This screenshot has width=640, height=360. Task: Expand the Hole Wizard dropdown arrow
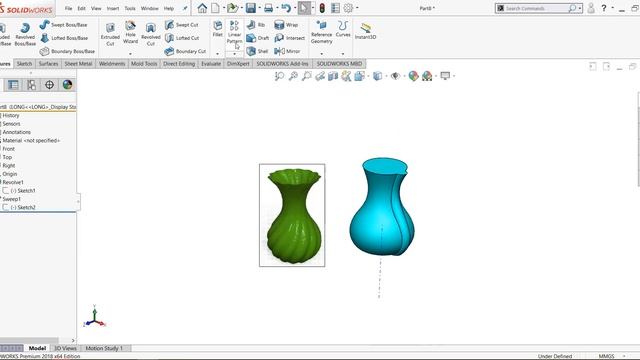pyautogui.click(x=130, y=54)
